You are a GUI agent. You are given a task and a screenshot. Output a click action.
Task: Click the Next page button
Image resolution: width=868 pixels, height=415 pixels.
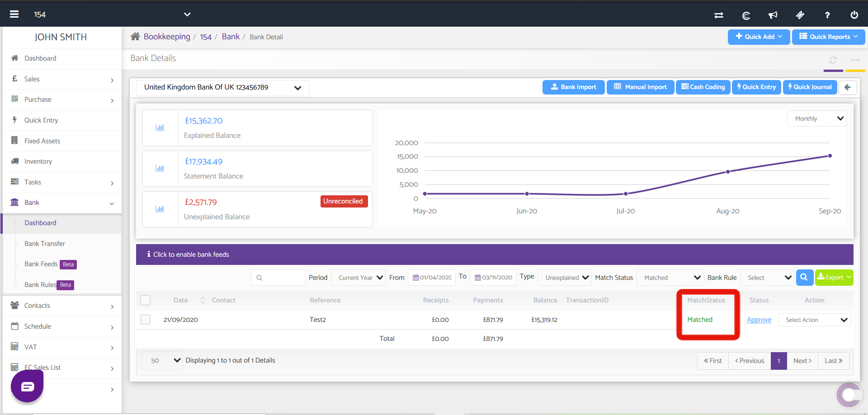[x=802, y=361]
